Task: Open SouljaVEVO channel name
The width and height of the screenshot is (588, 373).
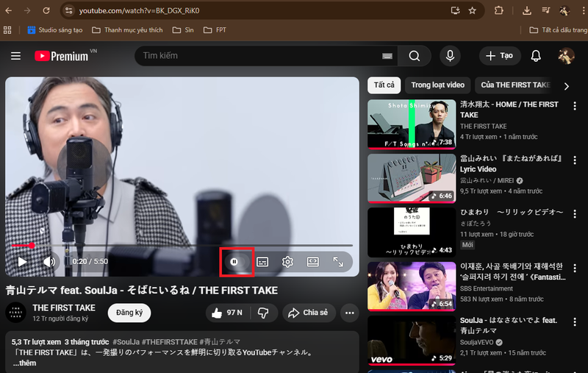Action: pyautogui.click(x=476, y=342)
